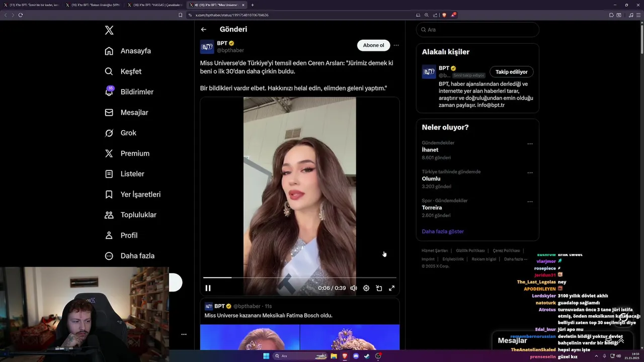
Task: Open page zoom magnifier icon
Action: pyautogui.click(x=427, y=15)
